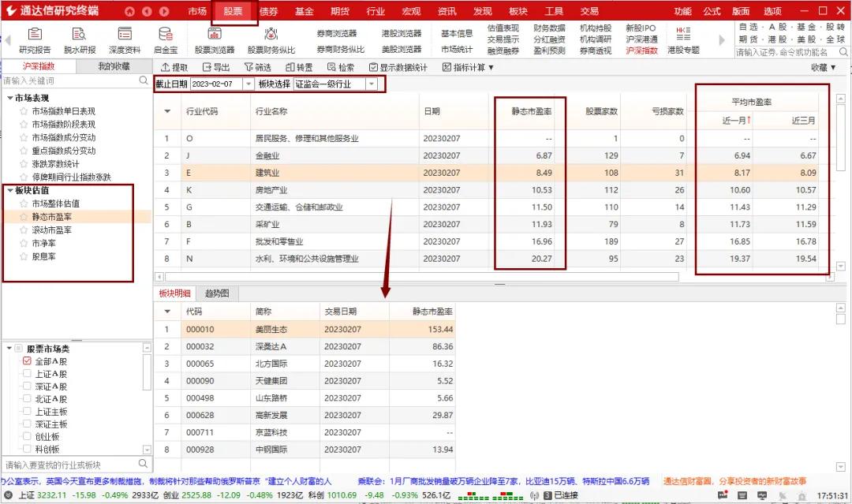The width and height of the screenshot is (852, 504).
Task: Click the industry table's horizontal scrollbar
Action: [421, 276]
